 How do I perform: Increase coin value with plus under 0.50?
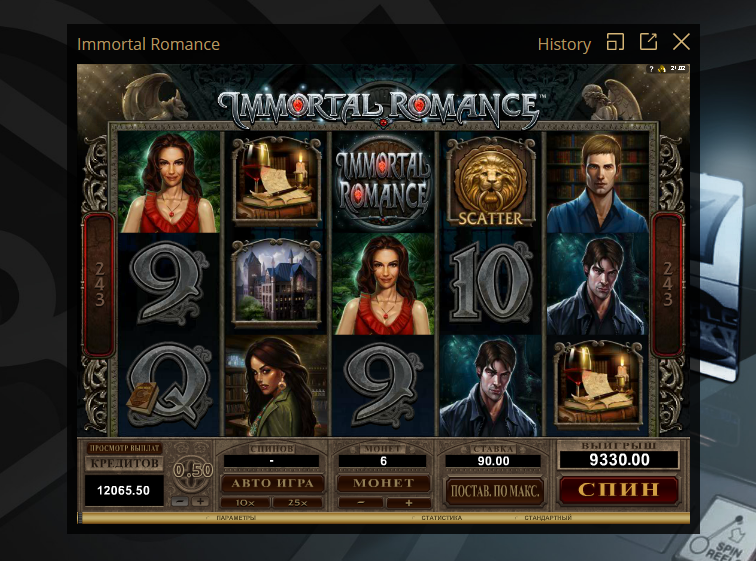(200, 501)
